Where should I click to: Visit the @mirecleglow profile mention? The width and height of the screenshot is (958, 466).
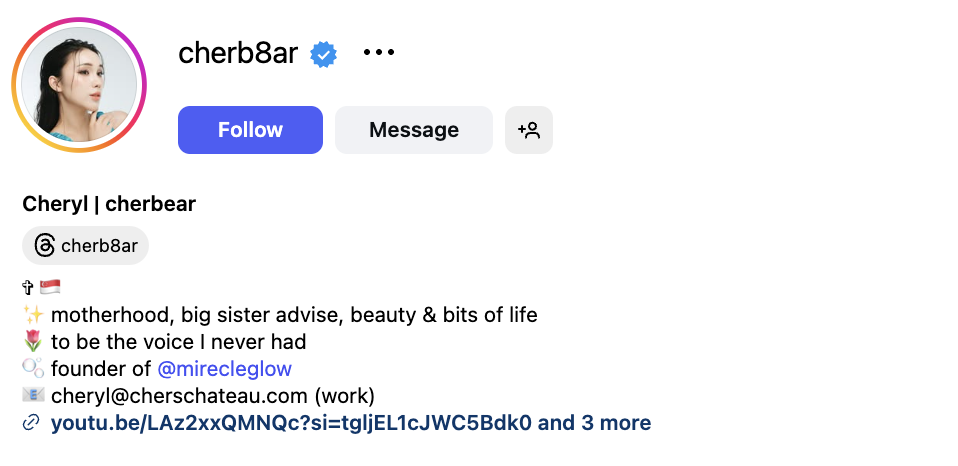pos(225,369)
